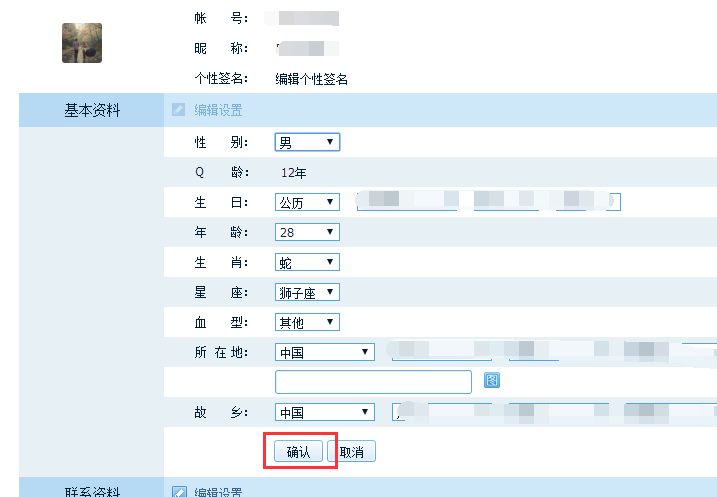Image resolution: width=717 pixels, height=497 pixels.
Task: Select the 基本资料 section tab
Action: 92,111
